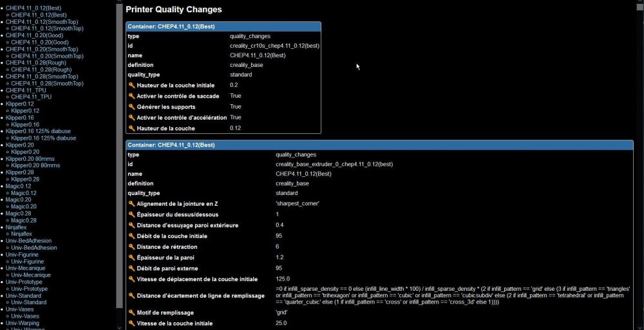Click key icon beside Activer le contrôle de saccade
This screenshot has height=330, width=644.
click(x=131, y=96)
